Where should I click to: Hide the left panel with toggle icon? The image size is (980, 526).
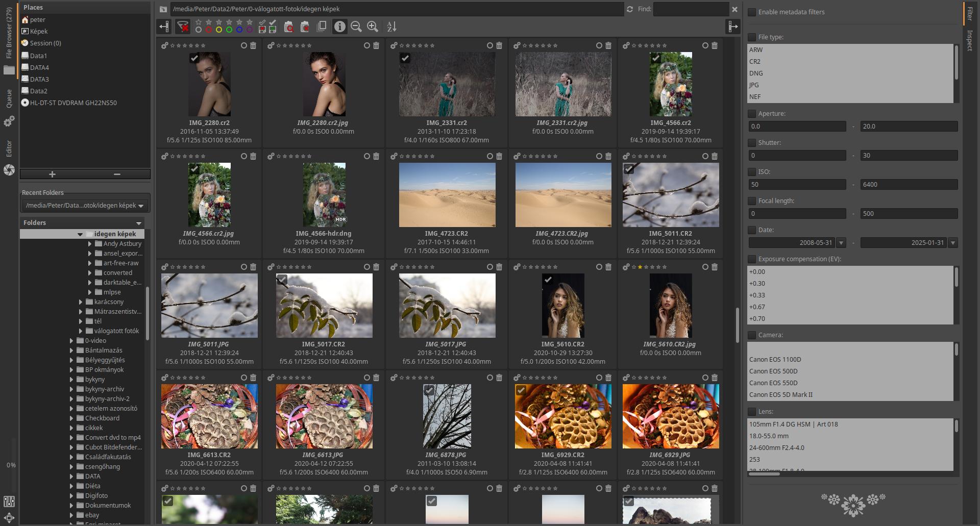point(164,27)
